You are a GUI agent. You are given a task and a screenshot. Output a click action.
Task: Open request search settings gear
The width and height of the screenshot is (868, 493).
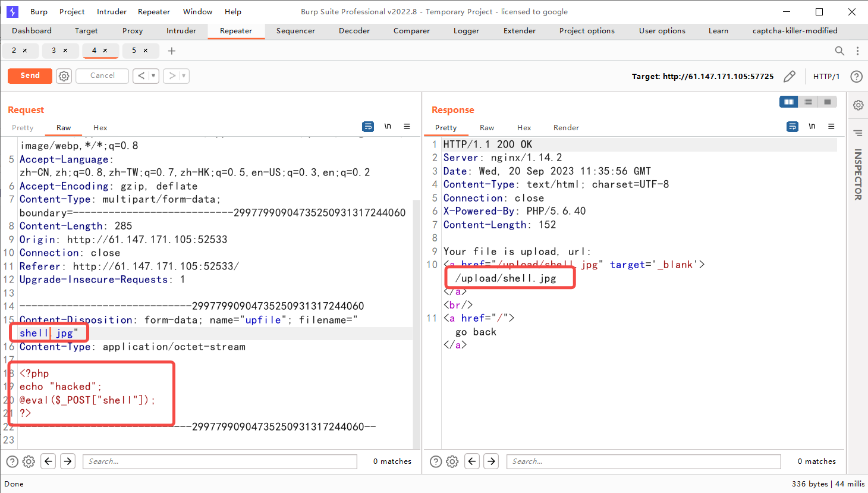point(29,461)
